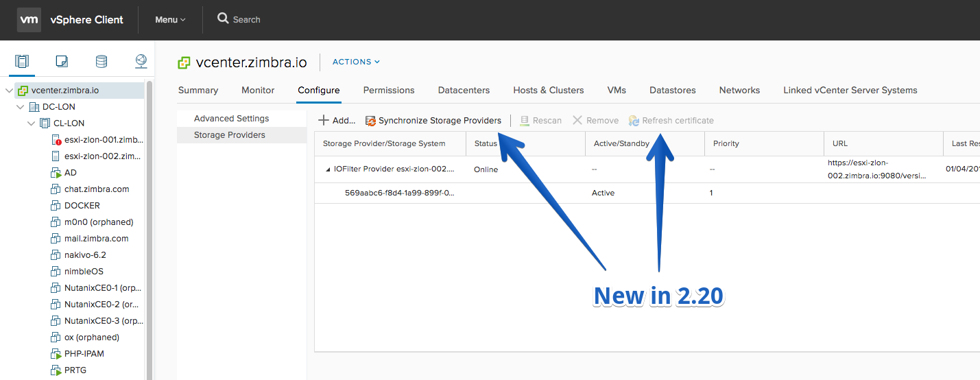Open the VMs and Templates inventory view icon
Screen dimensions: 980x380
pyautogui.click(x=62, y=62)
